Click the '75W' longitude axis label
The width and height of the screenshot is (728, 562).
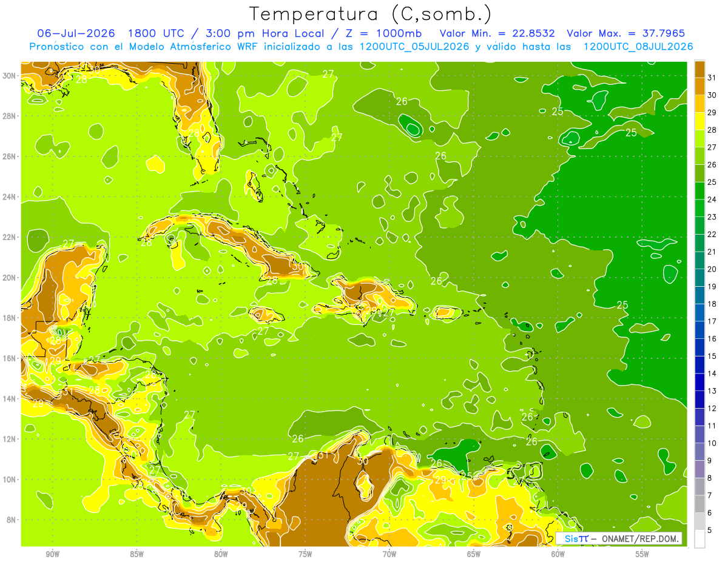point(305,554)
